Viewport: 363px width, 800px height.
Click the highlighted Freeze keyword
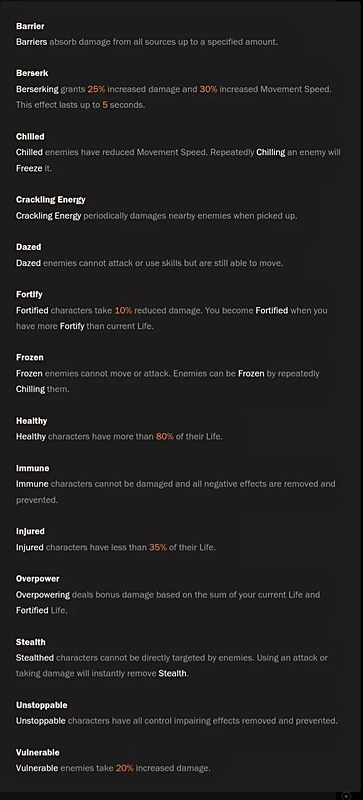click(x=29, y=168)
